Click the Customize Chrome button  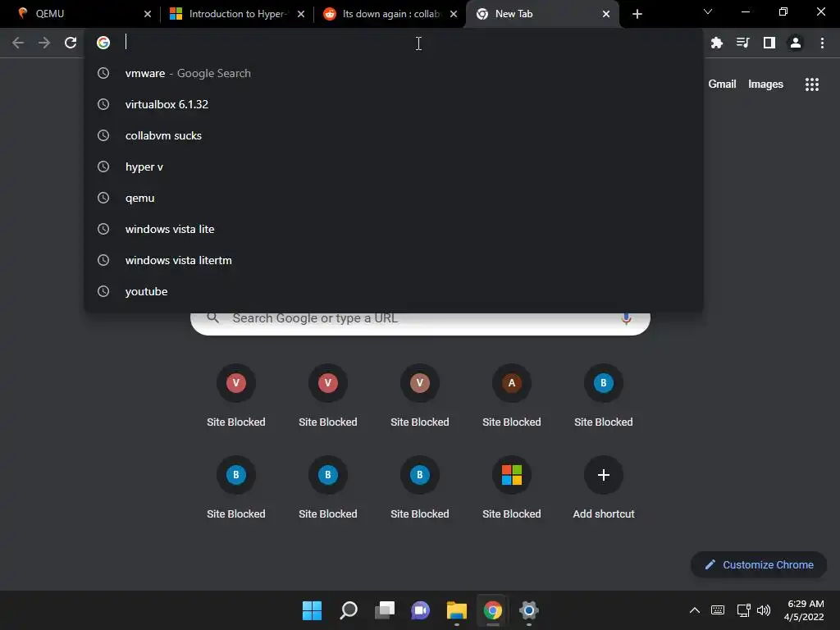pyautogui.click(x=759, y=564)
